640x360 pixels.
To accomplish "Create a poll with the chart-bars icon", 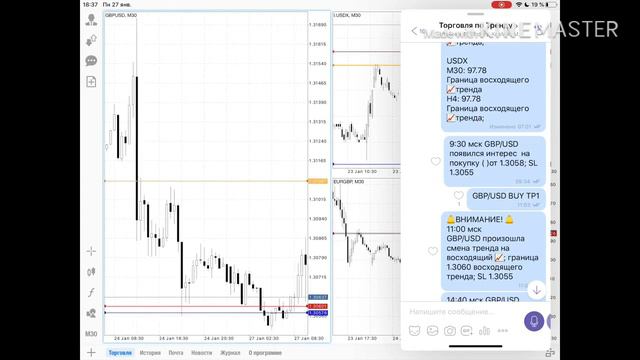I will point(484,331).
